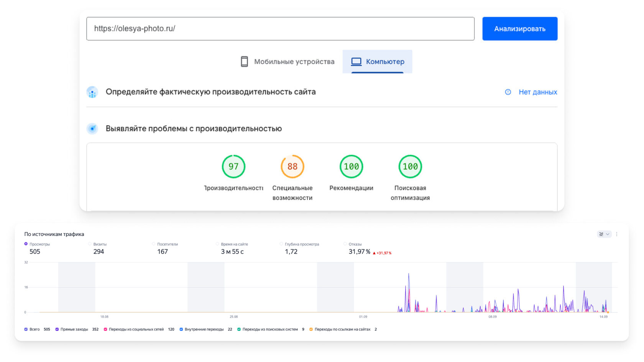644x362 pixels.
Task: Toggle Переходы из социальных сетей checkbox
Action: tap(105, 329)
